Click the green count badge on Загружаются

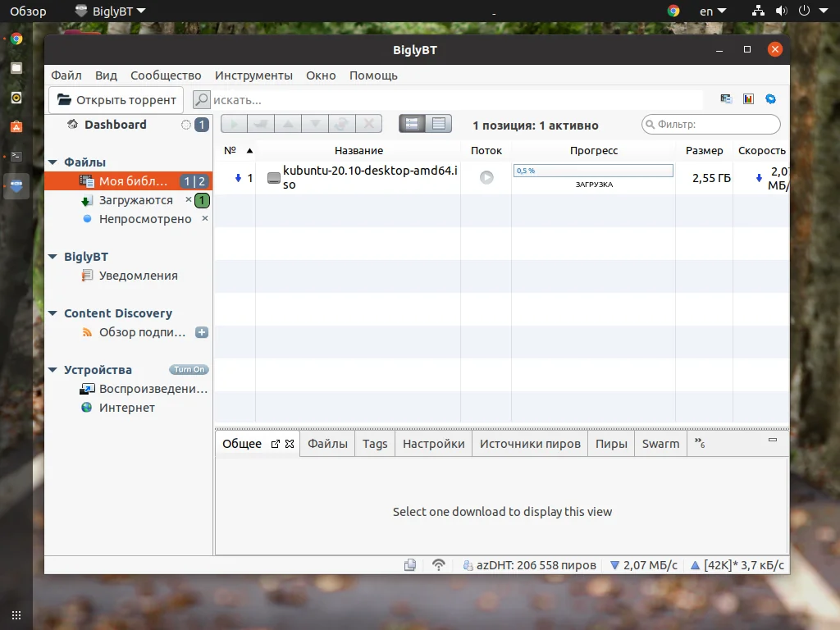click(x=202, y=200)
